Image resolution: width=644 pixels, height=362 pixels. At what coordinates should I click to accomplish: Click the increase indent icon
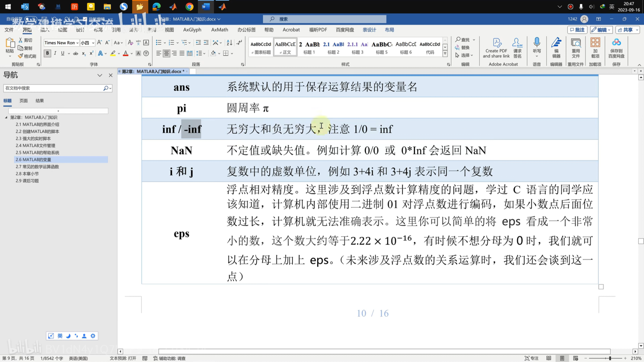click(206, 43)
